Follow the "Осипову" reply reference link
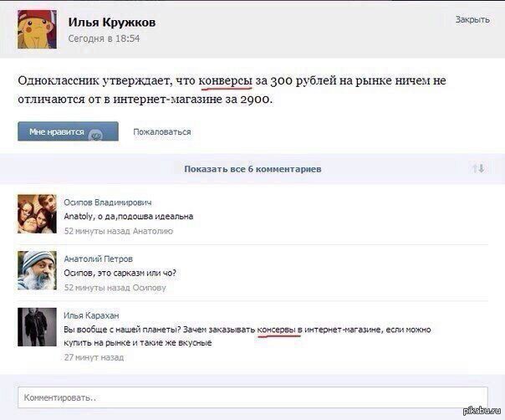The width and height of the screenshot is (505, 420). tap(147, 287)
